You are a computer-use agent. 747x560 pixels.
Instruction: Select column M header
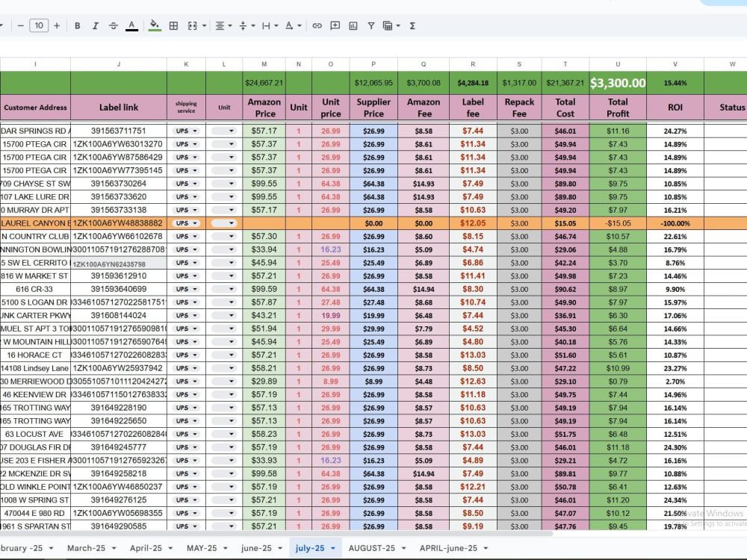[264, 63]
